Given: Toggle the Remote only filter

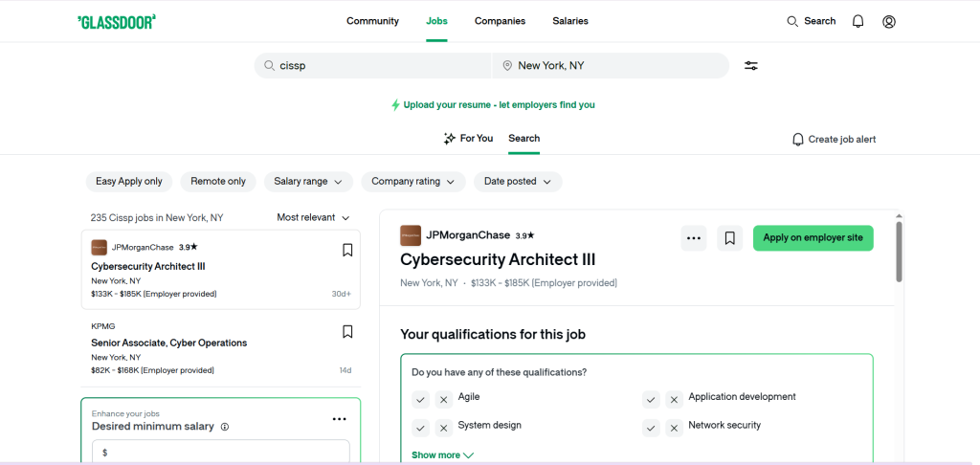Looking at the screenshot, I should [x=218, y=182].
